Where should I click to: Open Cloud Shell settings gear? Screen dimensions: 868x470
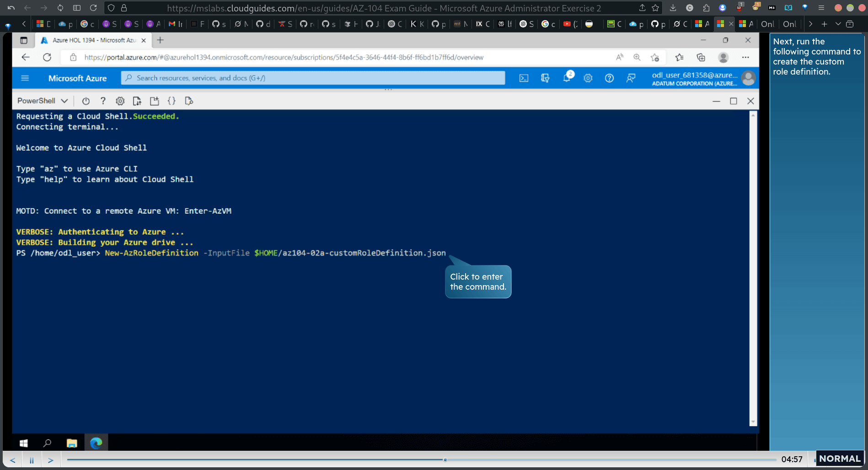coord(120,101)
